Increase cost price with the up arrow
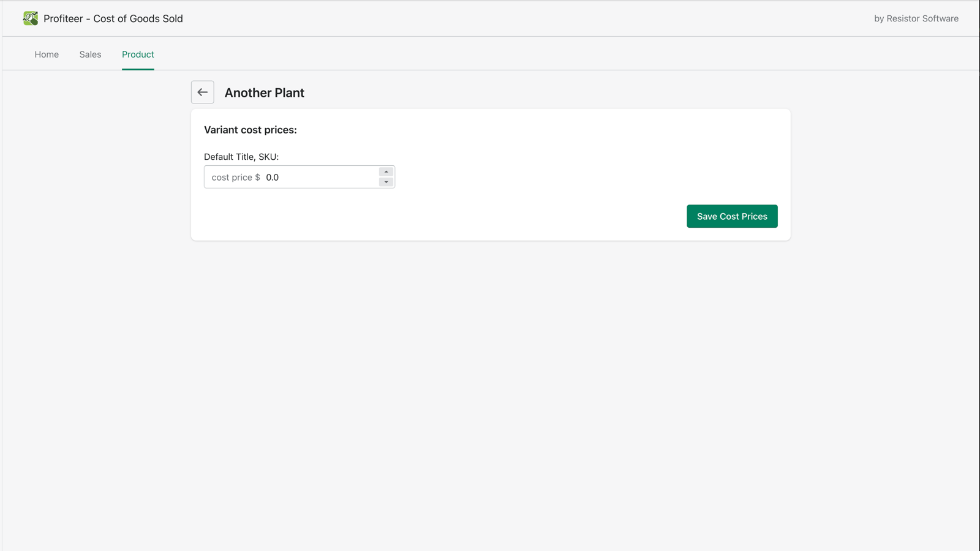The image size is (980, 551). click(386, 172)
